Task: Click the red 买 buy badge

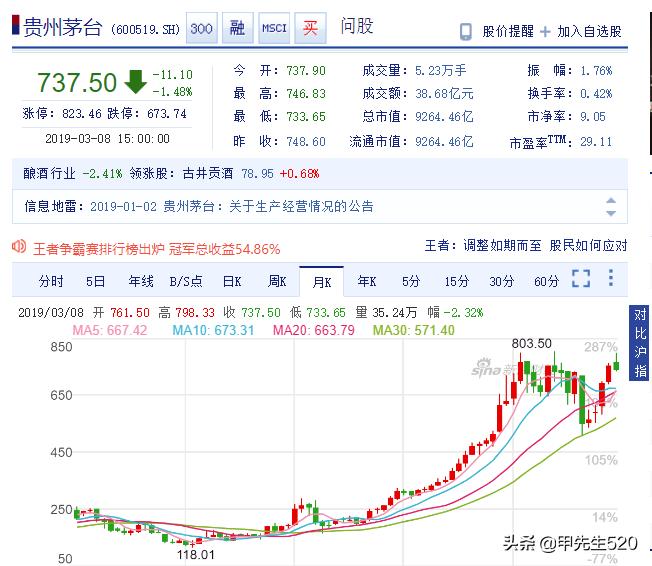Action: [310, 28]
